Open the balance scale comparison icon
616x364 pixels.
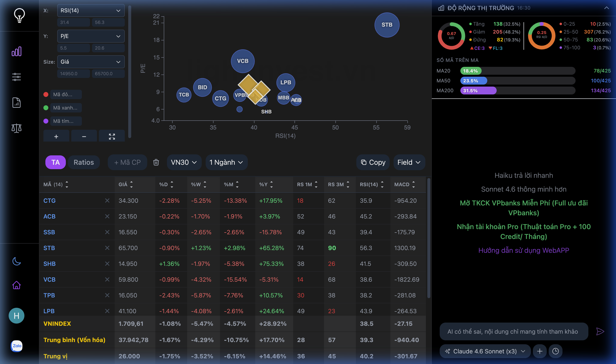(17, 128)
